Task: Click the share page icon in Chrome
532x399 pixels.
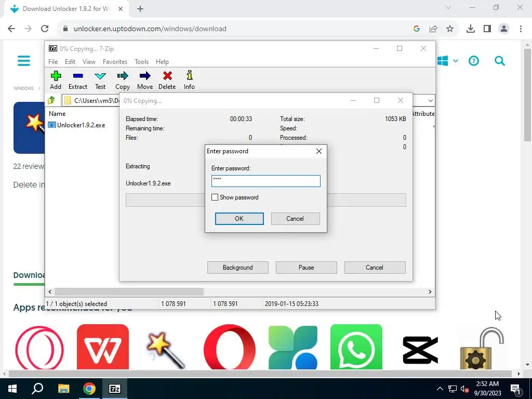Action: click(x=433, y=29)
